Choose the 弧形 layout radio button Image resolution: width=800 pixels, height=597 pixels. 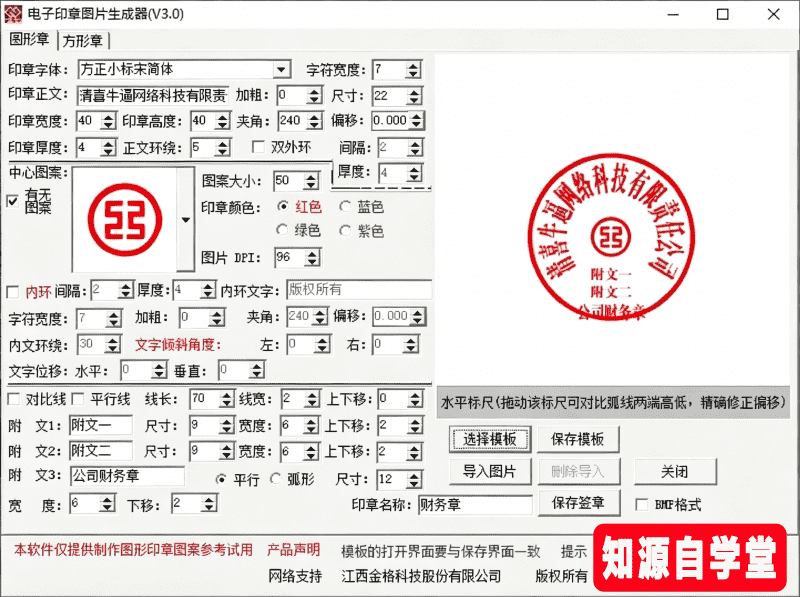tap(276, 479)
